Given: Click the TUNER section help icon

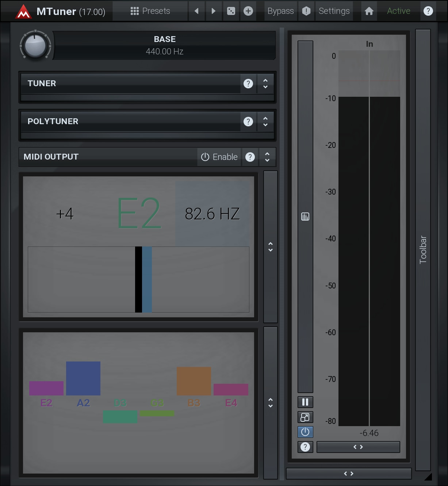Looking at the screenshot, I should (248, 84).
